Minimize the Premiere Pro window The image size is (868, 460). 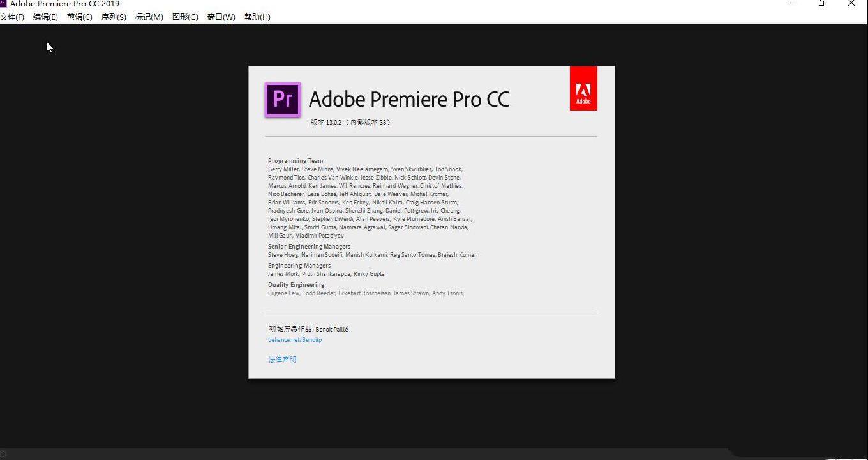[793, 3]
